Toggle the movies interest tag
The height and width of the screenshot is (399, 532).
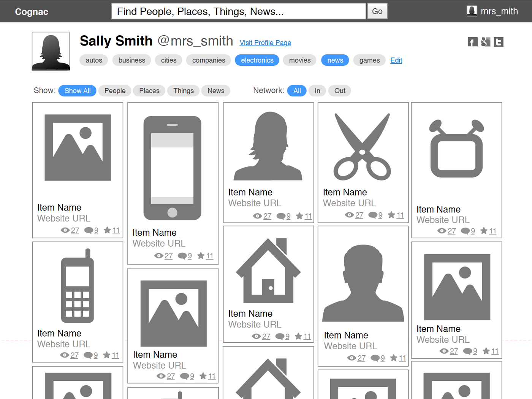[300, 60]
